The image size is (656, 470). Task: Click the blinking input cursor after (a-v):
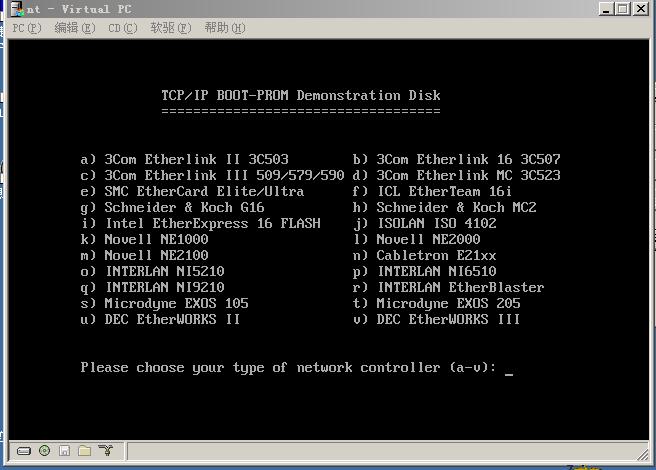click(x=509, y=374)
